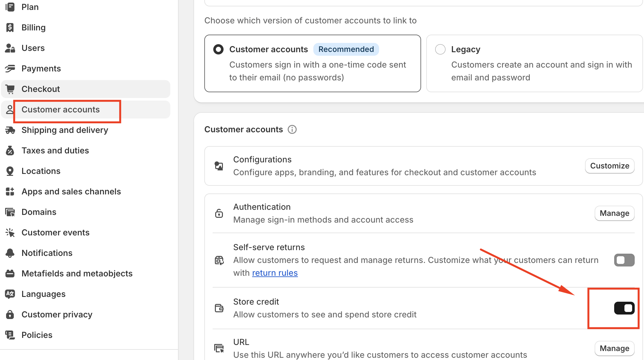
Task: Click the Billing dollar icon in sidebar
Action: pyautogui.click(x=10, y=28)
